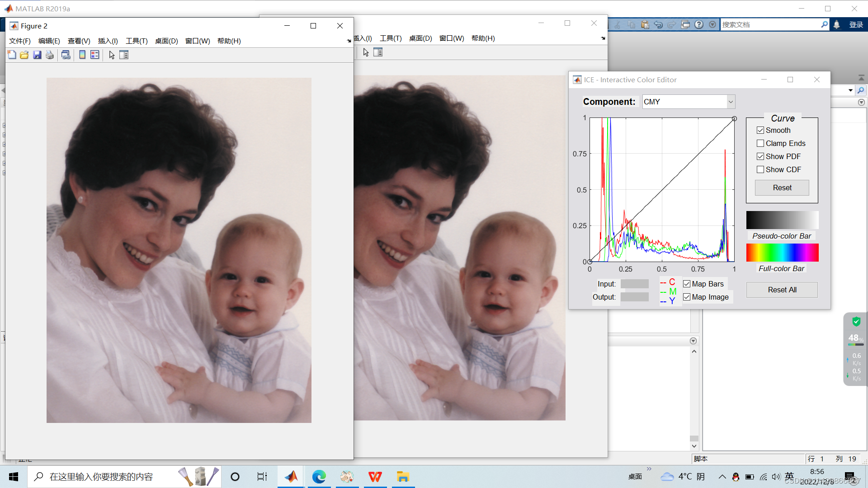
Task: Click the panel actions circular arrow button
Action: [693, 341]
